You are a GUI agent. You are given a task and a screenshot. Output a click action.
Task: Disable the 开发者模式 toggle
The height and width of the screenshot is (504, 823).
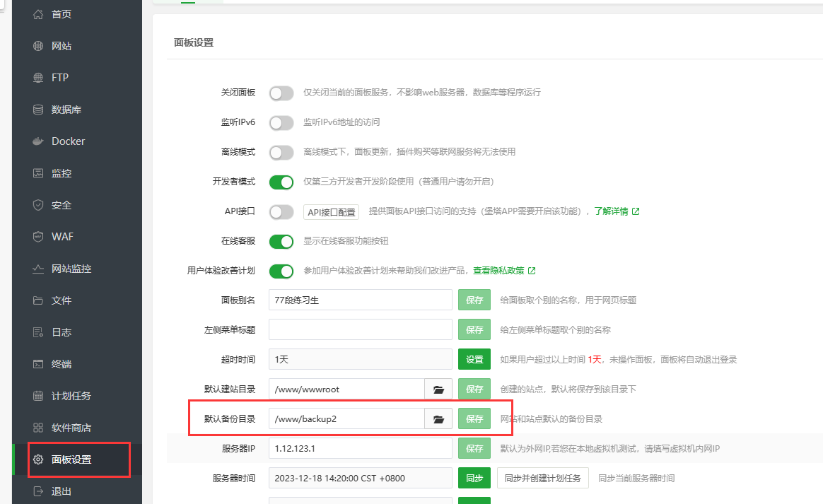click(x=281, y=182)
